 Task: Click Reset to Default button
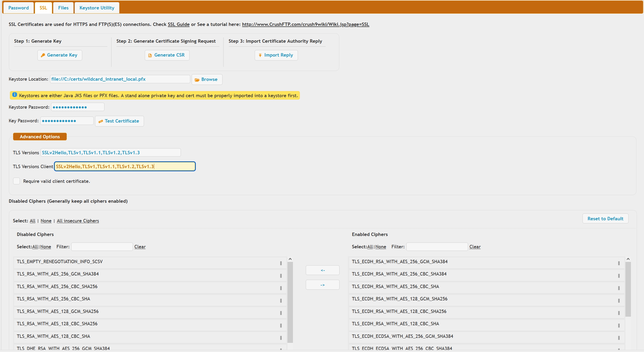[605, 219]
